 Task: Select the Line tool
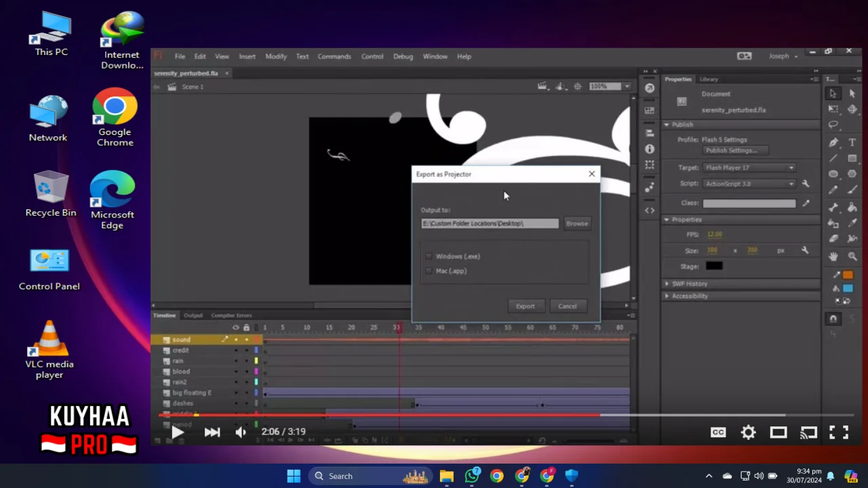[x=833, y=158]
